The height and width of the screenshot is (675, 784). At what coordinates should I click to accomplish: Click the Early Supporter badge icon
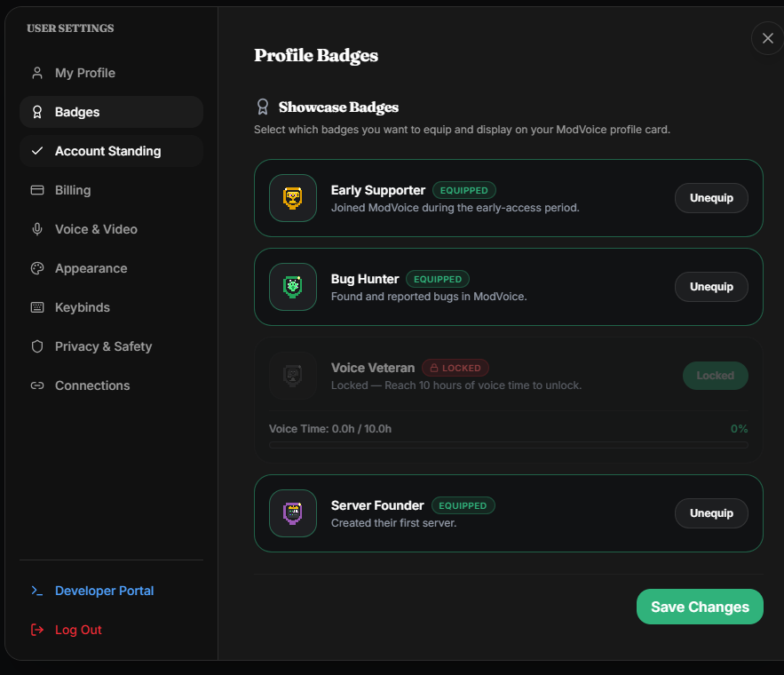coord(292,198)
